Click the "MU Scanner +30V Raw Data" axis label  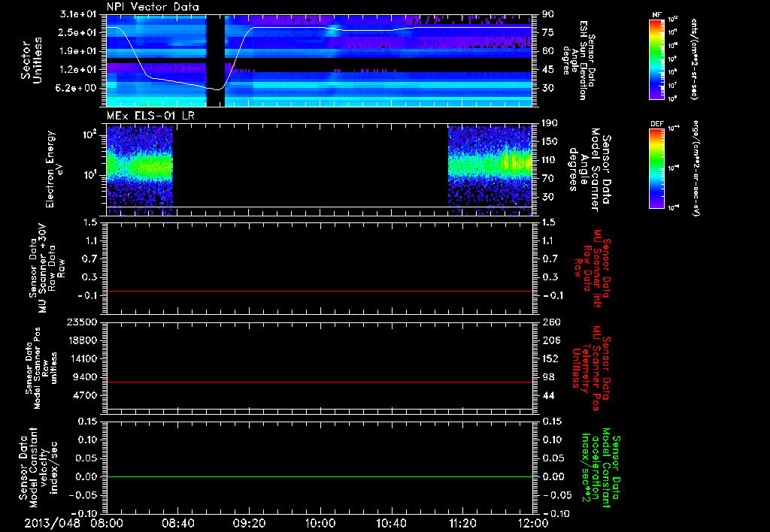pos(47,268)
